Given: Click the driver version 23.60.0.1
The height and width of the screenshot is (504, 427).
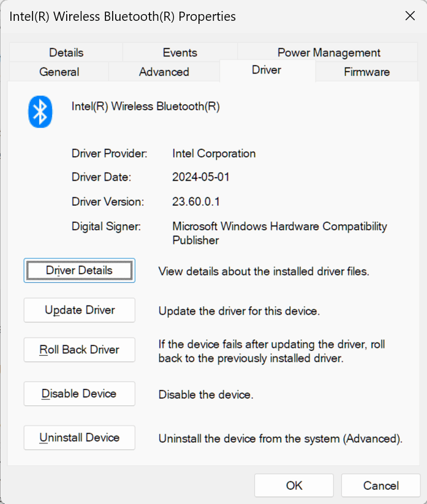Looking at the screenshot, I should pos(196,202).
